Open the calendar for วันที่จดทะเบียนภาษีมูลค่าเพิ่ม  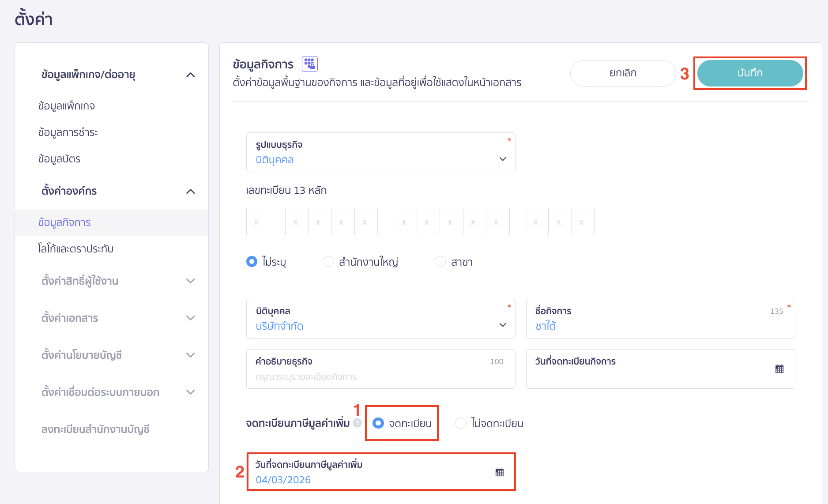click(499, 471)
